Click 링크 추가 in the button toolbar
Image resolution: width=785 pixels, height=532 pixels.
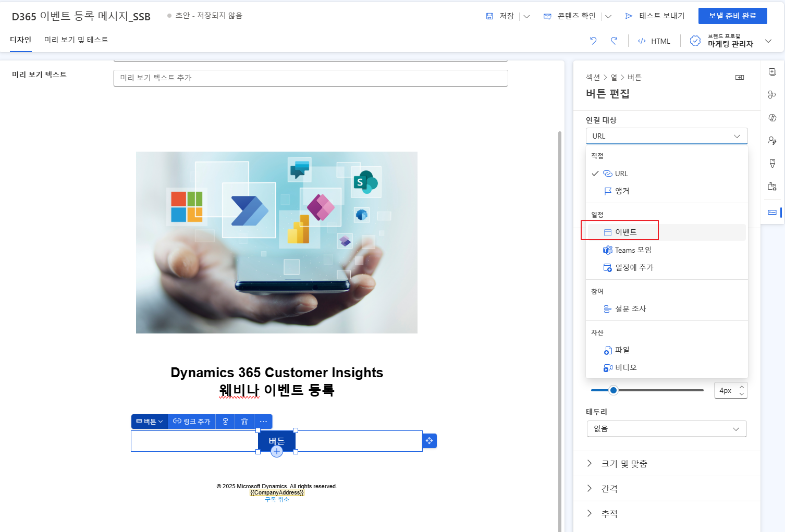click(192, 422)
